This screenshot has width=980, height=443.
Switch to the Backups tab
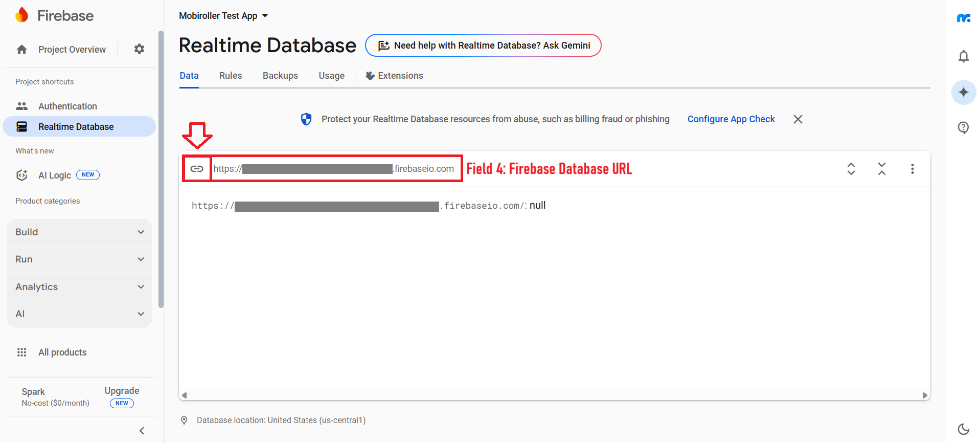point(280,76)
